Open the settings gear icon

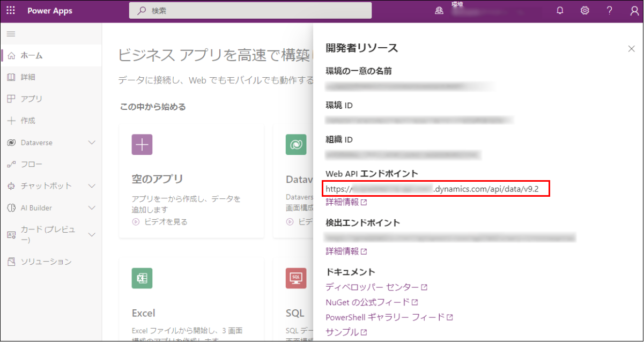[584, 11]
